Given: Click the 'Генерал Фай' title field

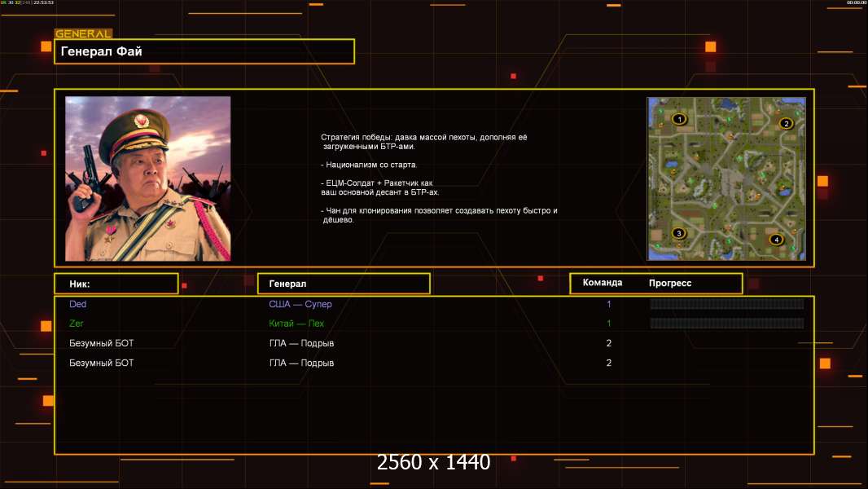Looking at the screenshot, I should (204, 51).
